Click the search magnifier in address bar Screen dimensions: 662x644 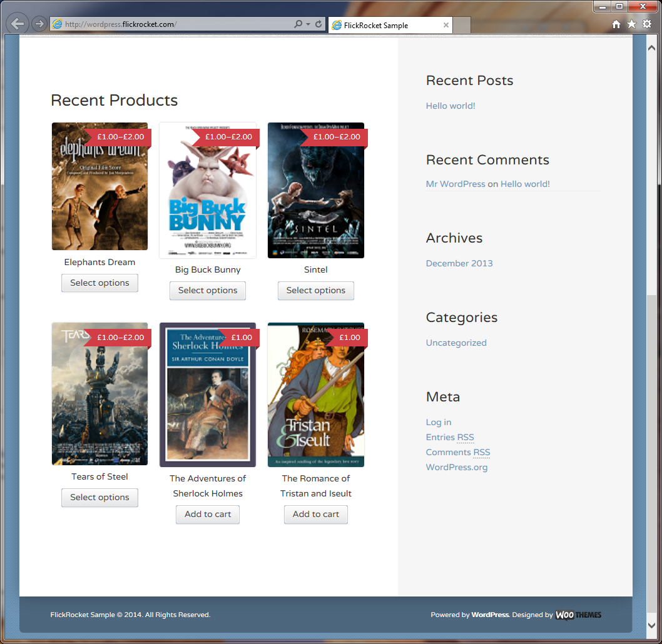pyautogui.click(x=298, y=24)
